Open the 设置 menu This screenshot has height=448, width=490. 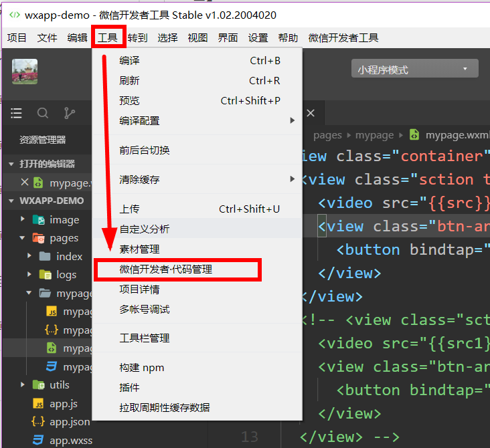tap(258, 37)
